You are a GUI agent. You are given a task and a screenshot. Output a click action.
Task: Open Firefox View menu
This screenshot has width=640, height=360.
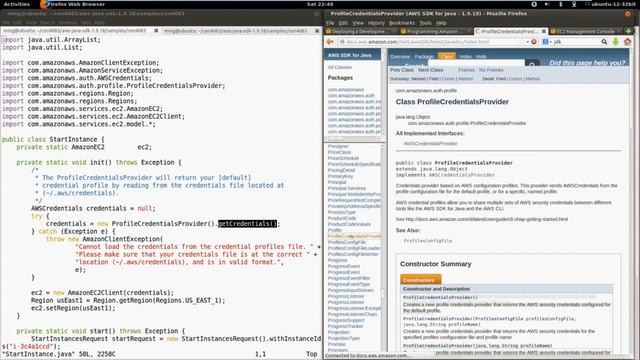(358, 23)
